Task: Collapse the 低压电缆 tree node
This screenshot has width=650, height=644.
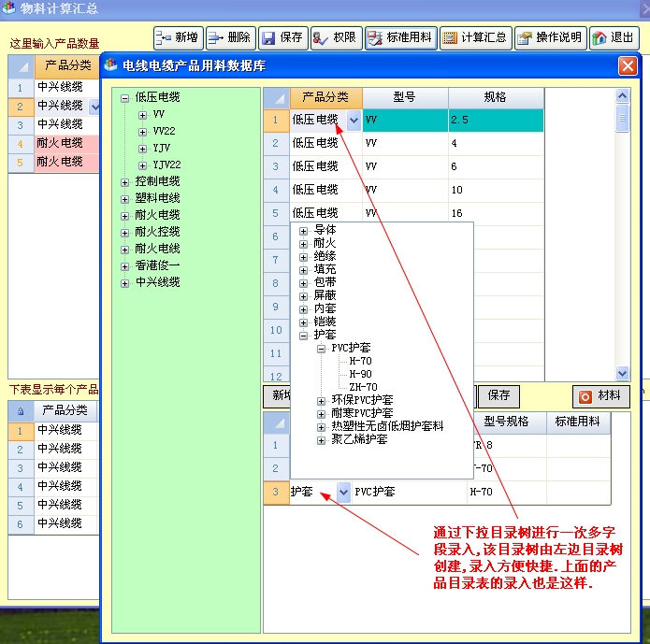Action: [125, 97]
